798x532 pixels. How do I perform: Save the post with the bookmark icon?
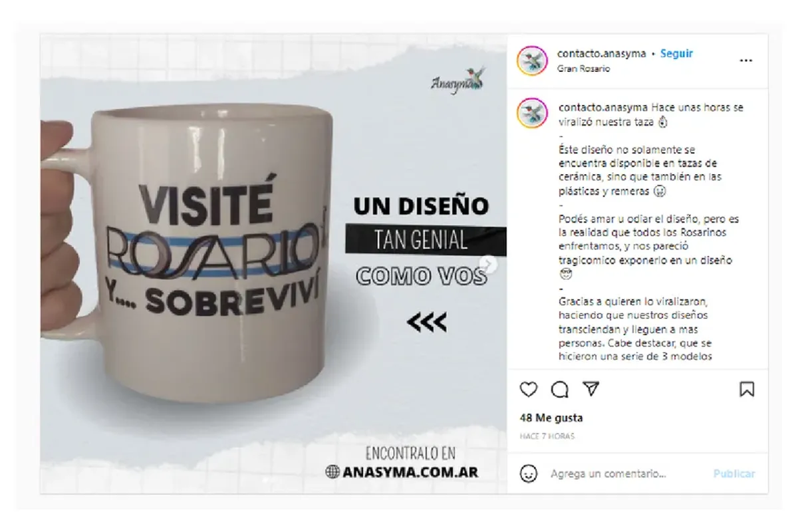[x=747, y=390]
